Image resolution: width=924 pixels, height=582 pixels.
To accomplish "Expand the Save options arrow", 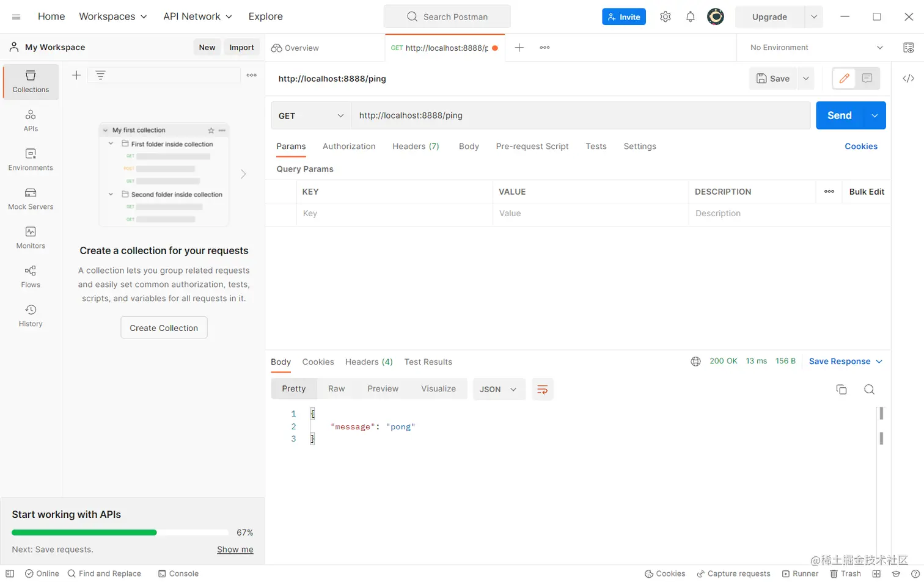I will click(806, 78).
